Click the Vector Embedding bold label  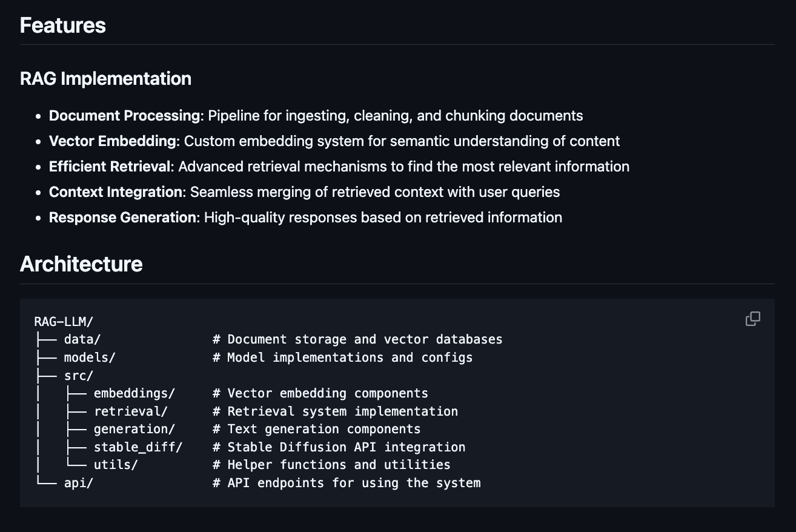[113, 141]
